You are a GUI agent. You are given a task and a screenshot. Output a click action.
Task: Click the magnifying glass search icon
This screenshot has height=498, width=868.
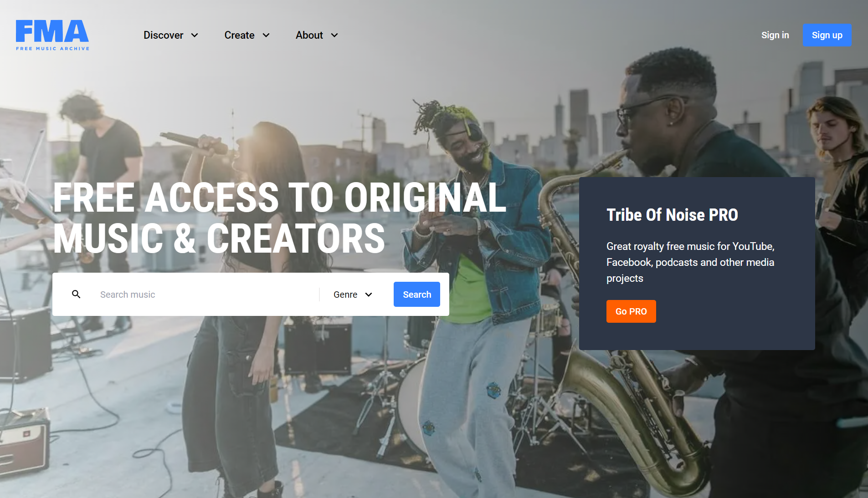76,295
